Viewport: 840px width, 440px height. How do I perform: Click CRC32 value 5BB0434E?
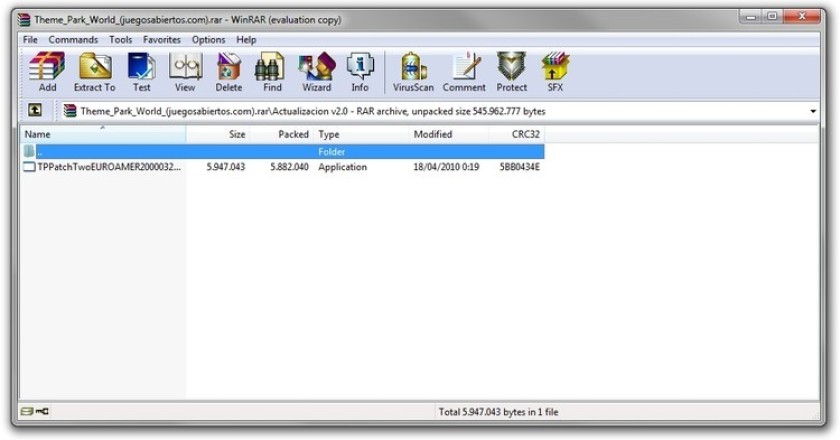(520, 167)
